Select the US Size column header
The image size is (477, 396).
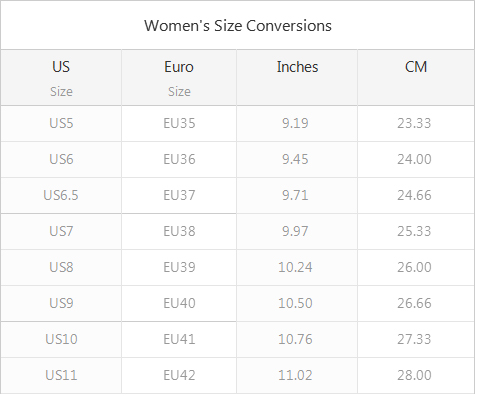(x=61, y=78)
